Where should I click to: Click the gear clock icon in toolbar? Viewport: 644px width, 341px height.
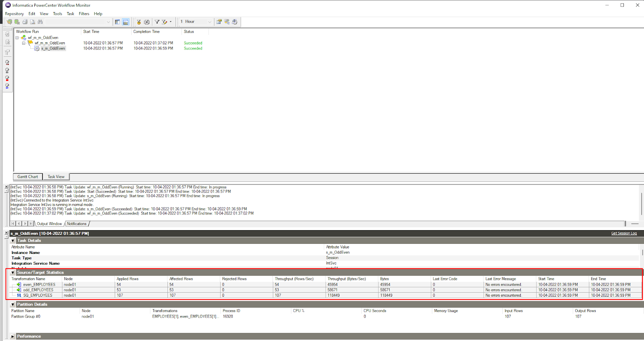pyautogui.click(x=235, y=22)
